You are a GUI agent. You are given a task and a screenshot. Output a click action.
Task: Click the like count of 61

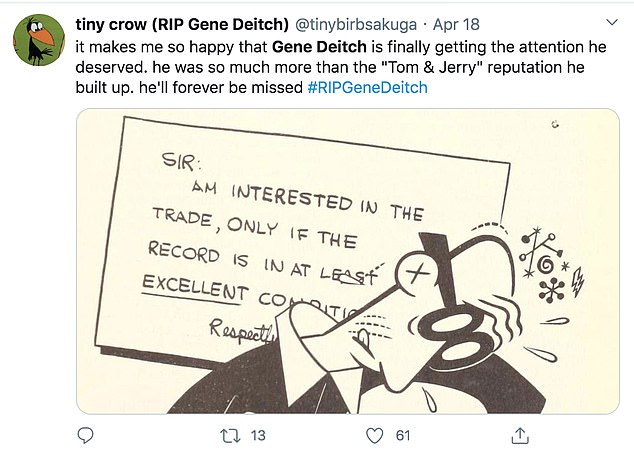click(x=403, y=435)
